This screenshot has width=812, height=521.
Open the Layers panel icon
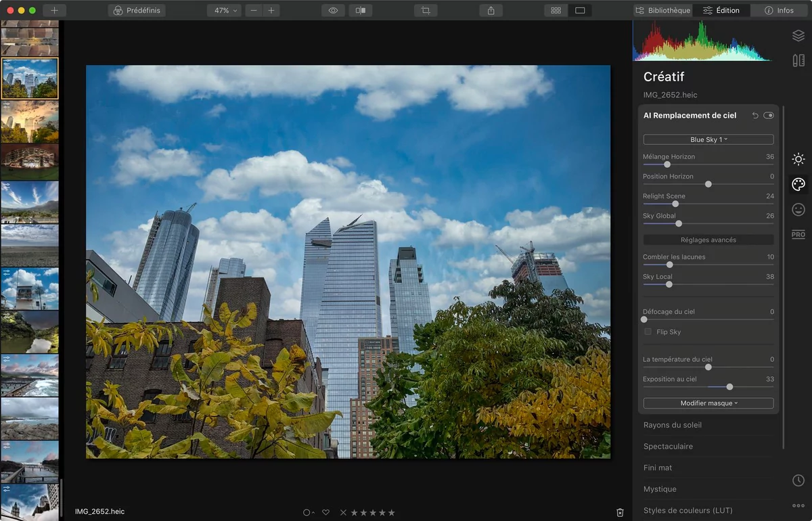pyautogui.click(x=798, y=36)
